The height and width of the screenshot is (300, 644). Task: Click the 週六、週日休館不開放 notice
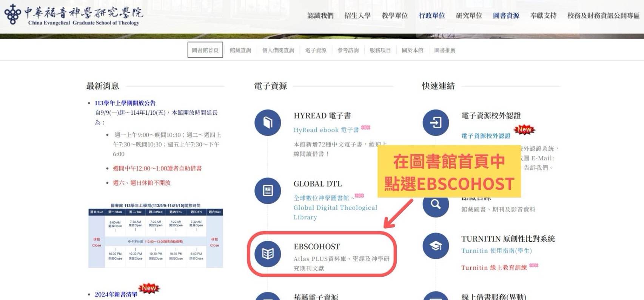coord(142,183)
